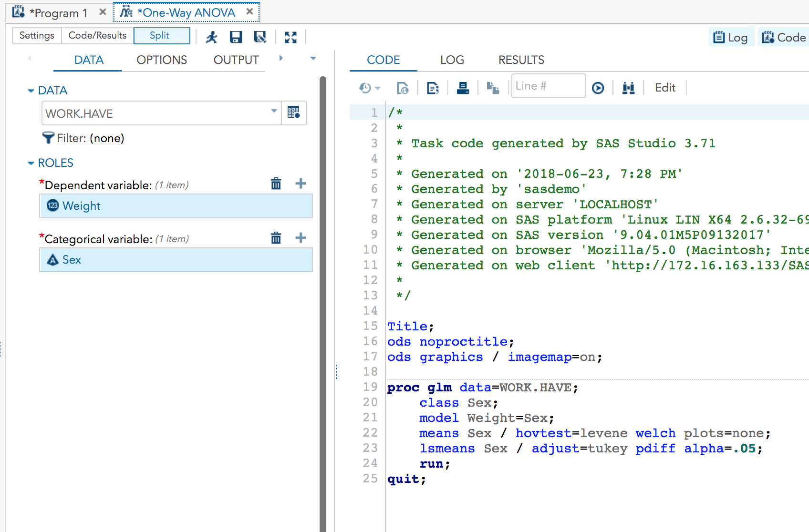
Task: Click the Line # input field
Action: pos(548,86)
